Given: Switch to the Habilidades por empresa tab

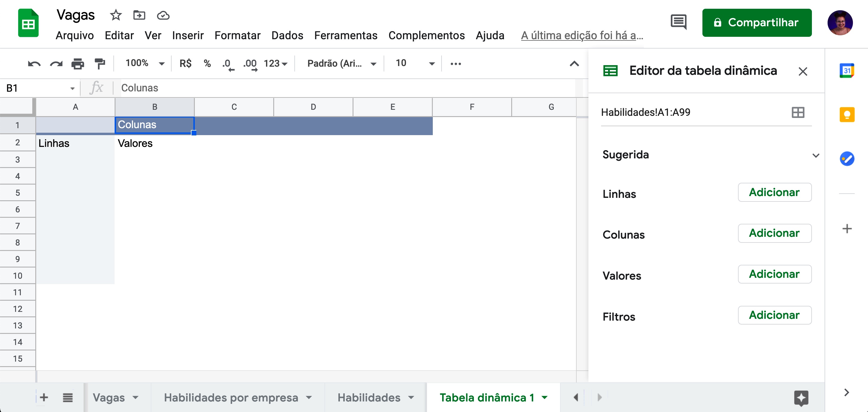Looking at the screenshot, I should (x=231, y=398).
